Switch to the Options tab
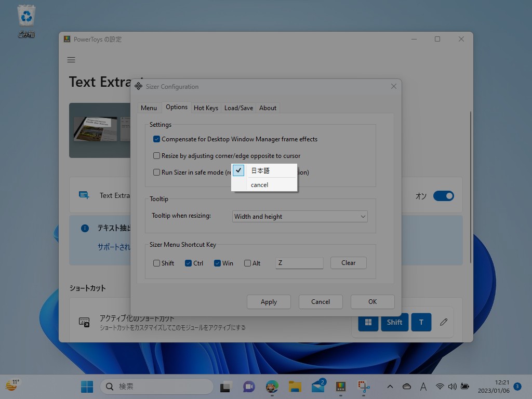Viewport: 532px width, 399px height. tap(177, 107)
